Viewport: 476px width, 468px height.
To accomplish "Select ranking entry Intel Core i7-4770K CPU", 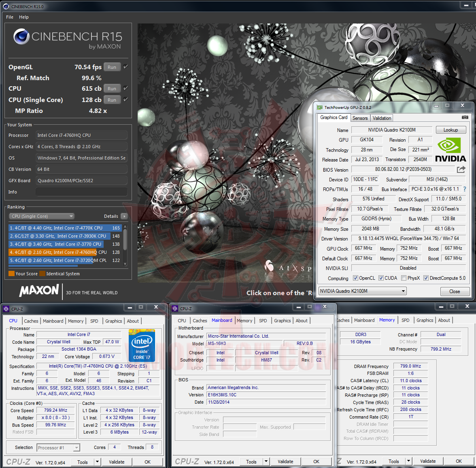I will [x=65, y=228].
